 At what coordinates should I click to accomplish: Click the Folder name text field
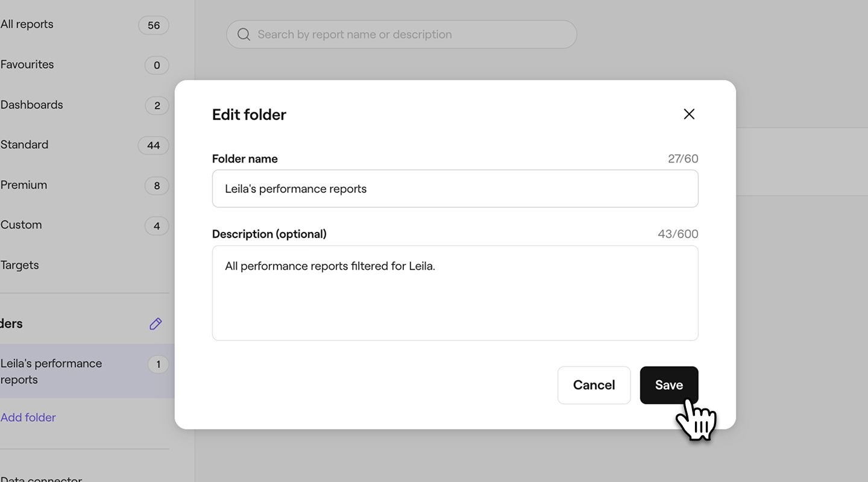tap(455, 189)
